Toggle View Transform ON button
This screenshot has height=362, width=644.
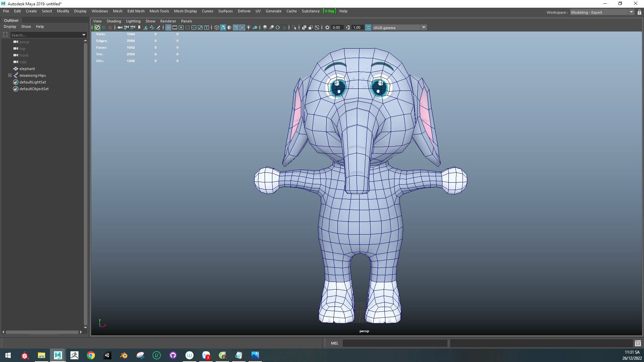(x=368, y=27)
